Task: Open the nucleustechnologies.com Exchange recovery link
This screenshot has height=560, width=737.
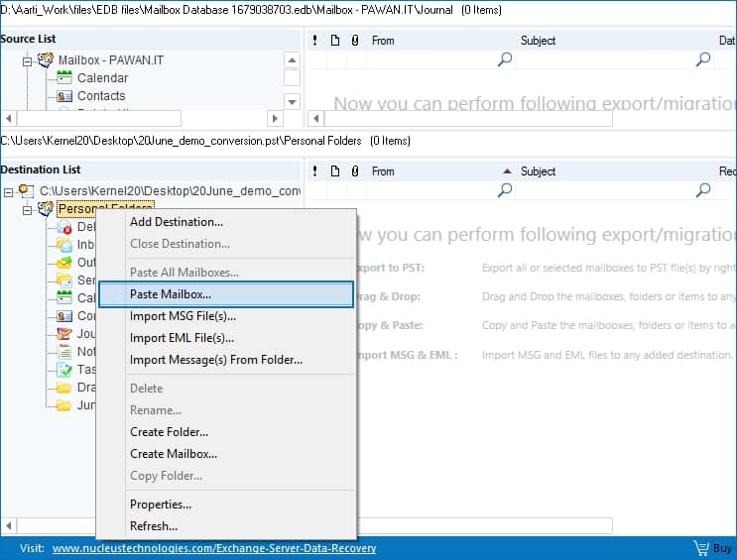Action: tap(214, 548)
